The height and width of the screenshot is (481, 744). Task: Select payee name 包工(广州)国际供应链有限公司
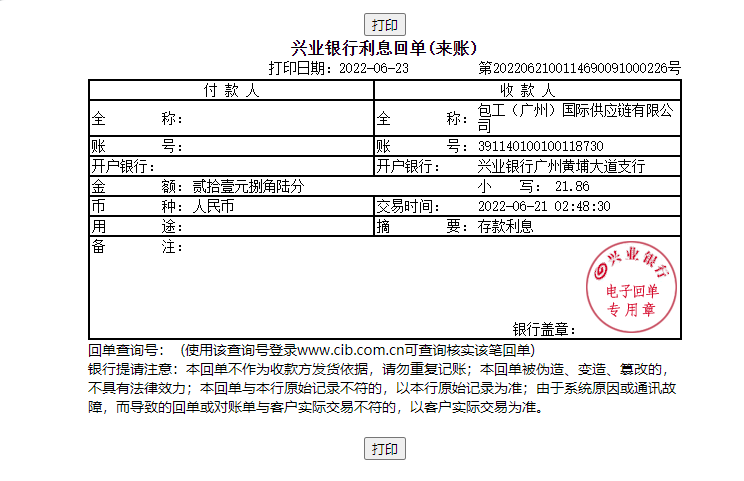pos(575,118)
